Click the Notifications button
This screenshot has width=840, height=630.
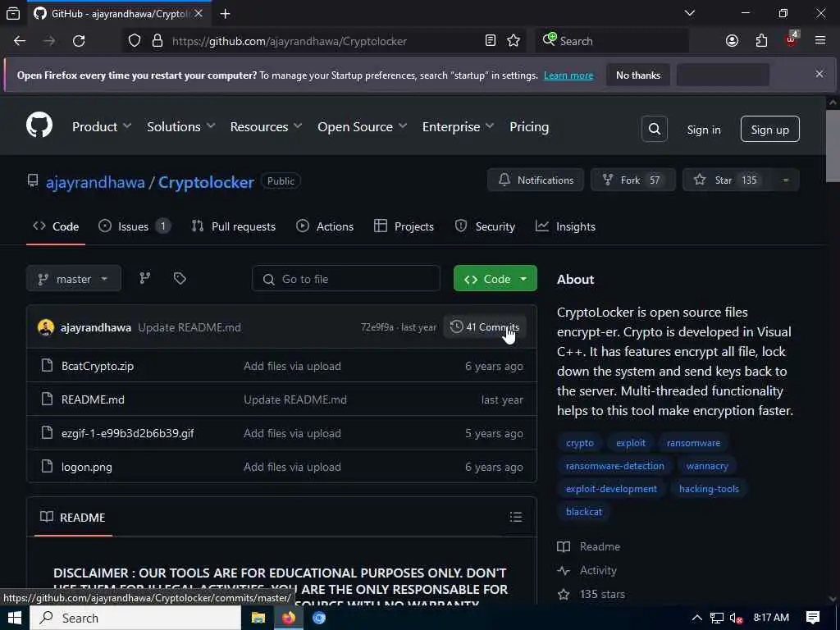tap(535, 180)
